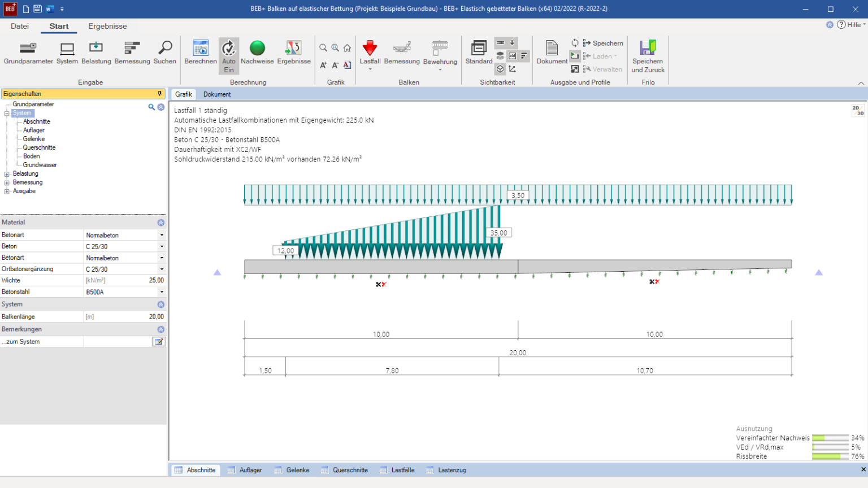Open the Suchen magnifier tool
The width and height of the screenshot is (868, 488).
click(x=165, y=49)
